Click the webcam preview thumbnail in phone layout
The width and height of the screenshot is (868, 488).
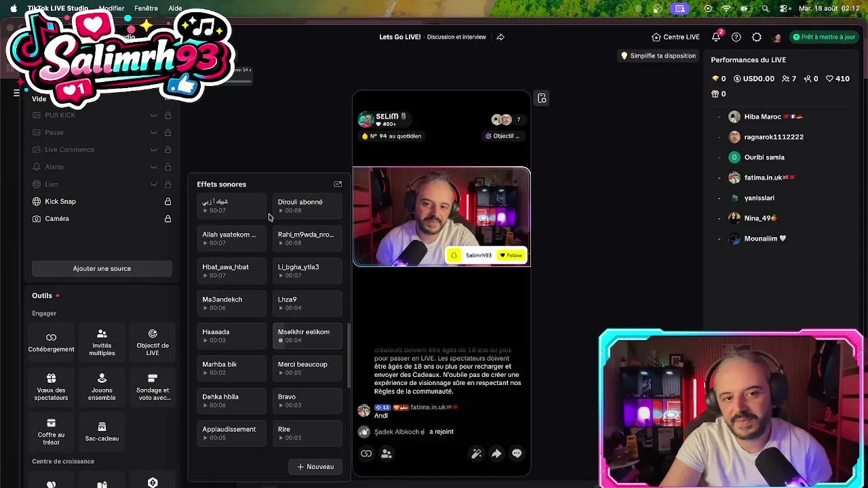point(441,217)
